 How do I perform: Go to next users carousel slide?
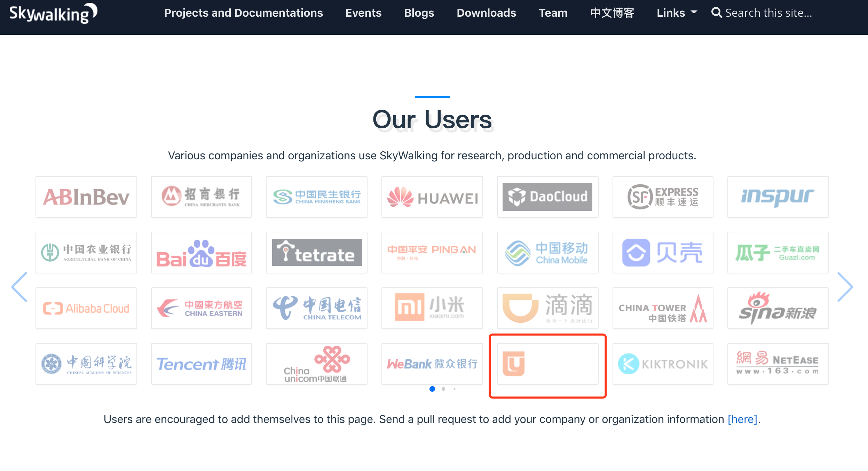(x=845, y=287)
